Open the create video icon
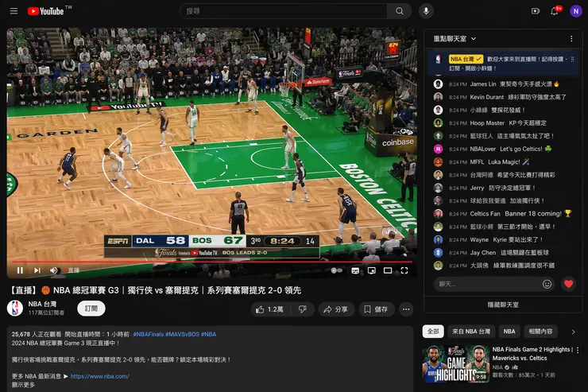 [x=536, y=11]
